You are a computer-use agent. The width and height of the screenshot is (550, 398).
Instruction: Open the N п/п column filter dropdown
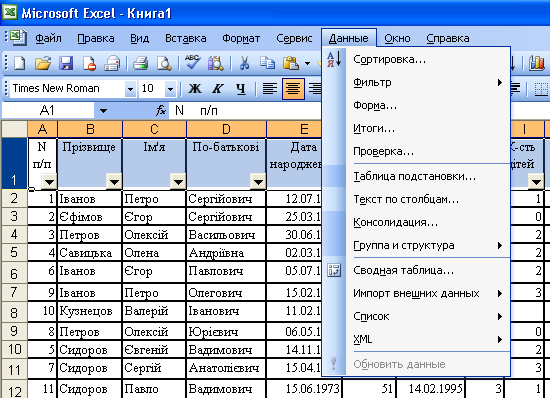49,182
